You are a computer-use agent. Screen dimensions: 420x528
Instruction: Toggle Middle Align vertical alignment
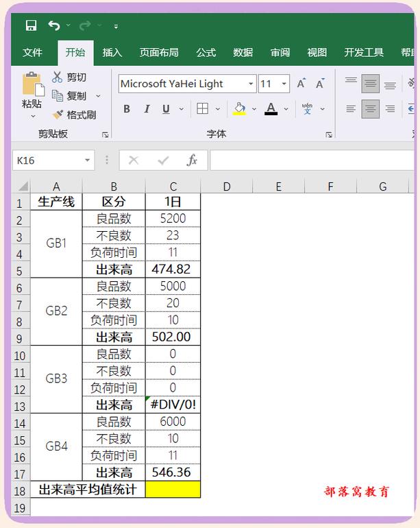point(371,83)
